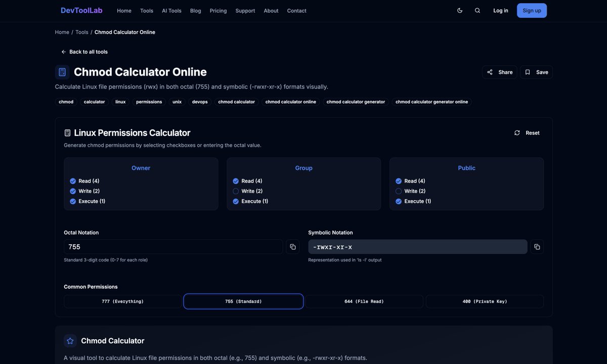The image size is (607, 364).
Task: Share this chmod calculator
Action: click(499, 72)
